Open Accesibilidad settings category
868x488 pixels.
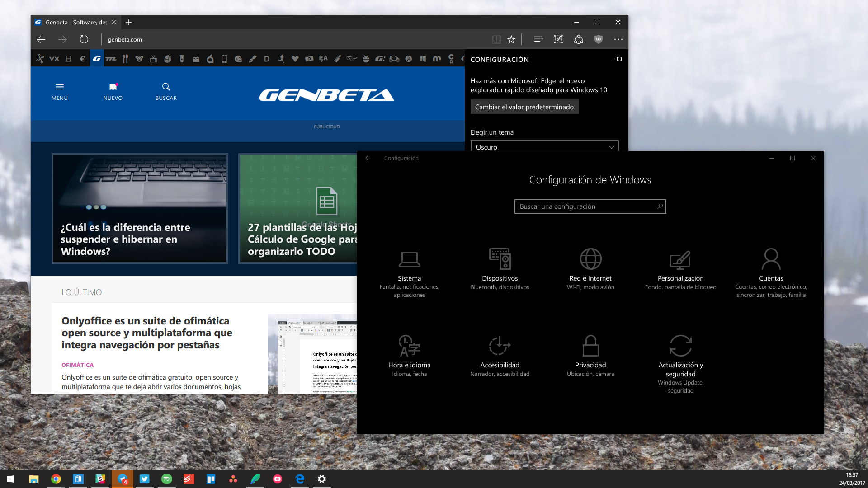tap(500, 356)
